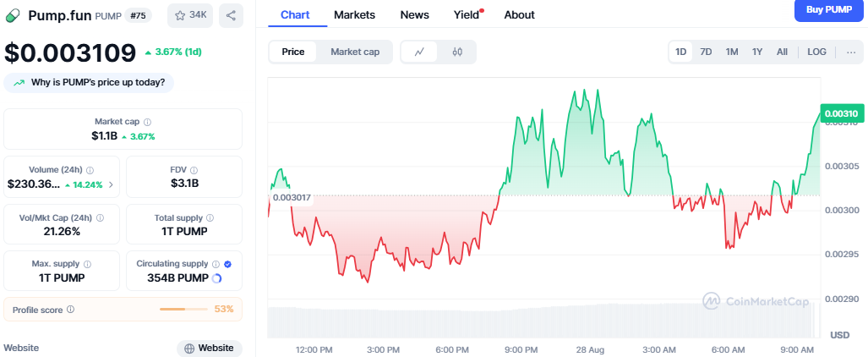This screenshot has width=868, height=357.
Task: Open the share icon button
Action: click(231, 15)
